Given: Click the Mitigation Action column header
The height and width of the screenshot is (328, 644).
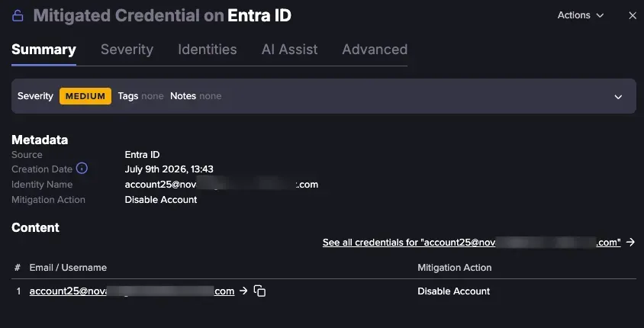Looking at the screenshot, I should click(455, 268).
